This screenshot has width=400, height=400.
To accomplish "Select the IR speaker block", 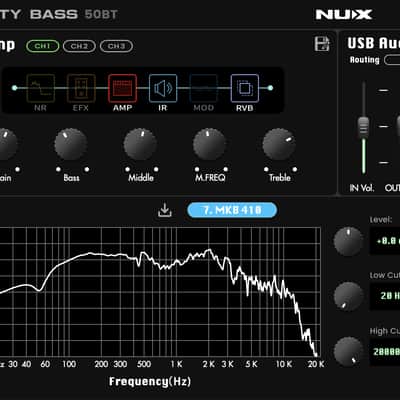I will click(163, 88).
